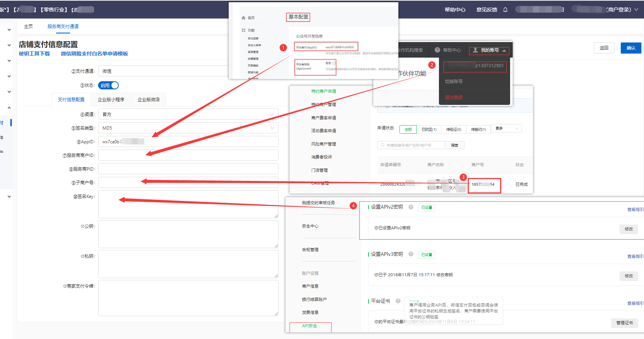This screenshot has height=339, width=644.
Task: Click 退出登录 in account menu
Action: (454, 97)
